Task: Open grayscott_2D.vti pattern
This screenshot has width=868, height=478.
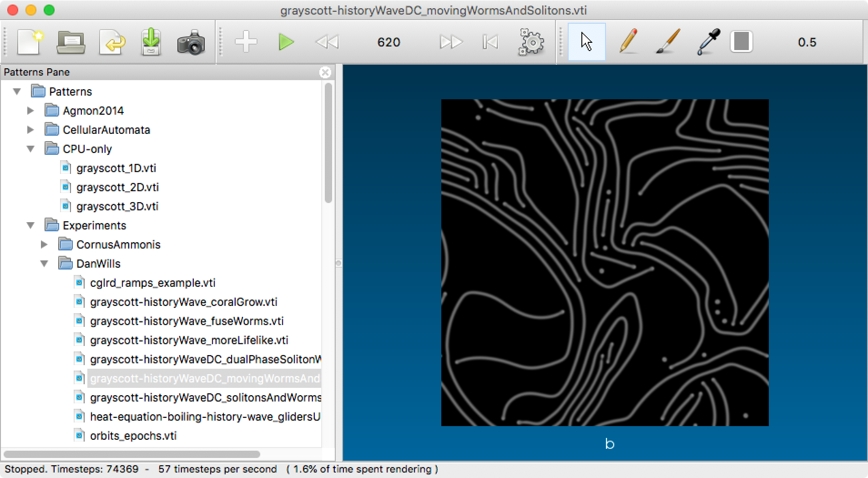Action: click(x=117, y=187)
